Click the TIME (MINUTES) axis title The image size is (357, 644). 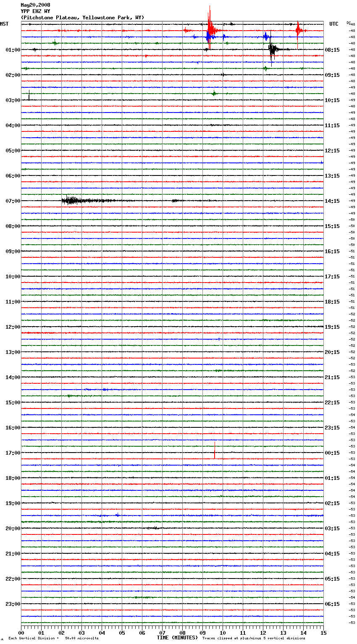pos(177,638)
